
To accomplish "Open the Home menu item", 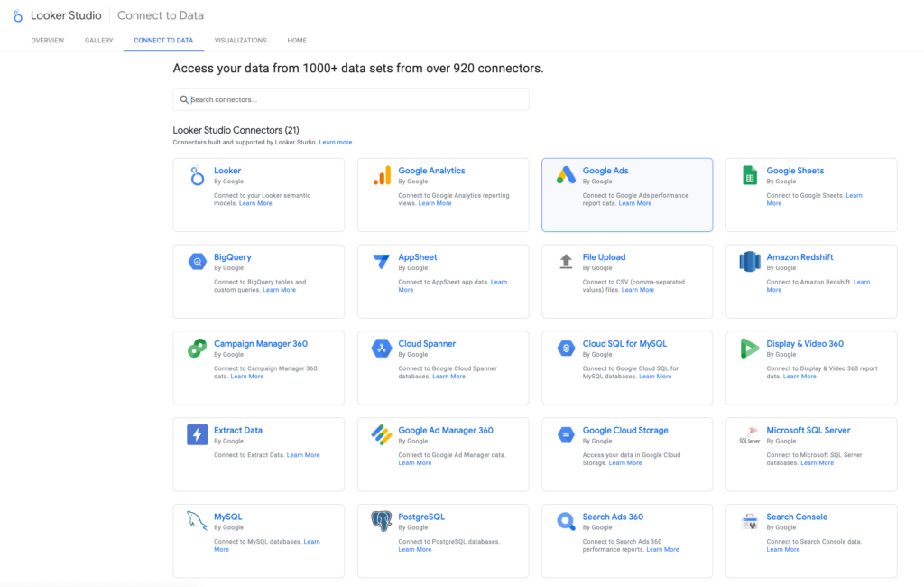I will click(x=297, y=40).
